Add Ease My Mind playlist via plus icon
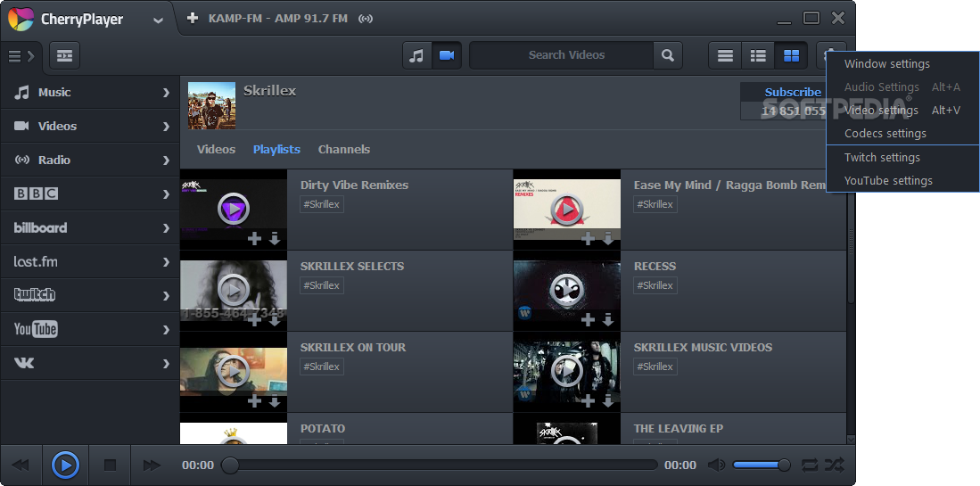 pos(588,238)
